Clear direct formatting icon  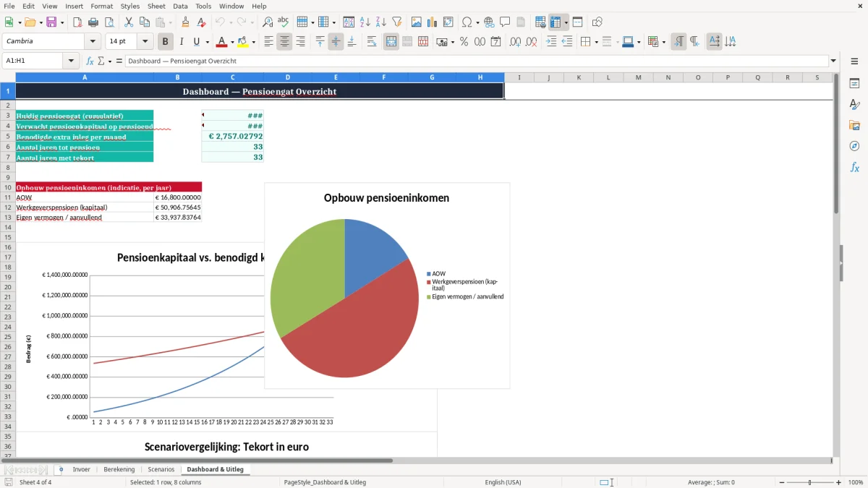[202, 22]
